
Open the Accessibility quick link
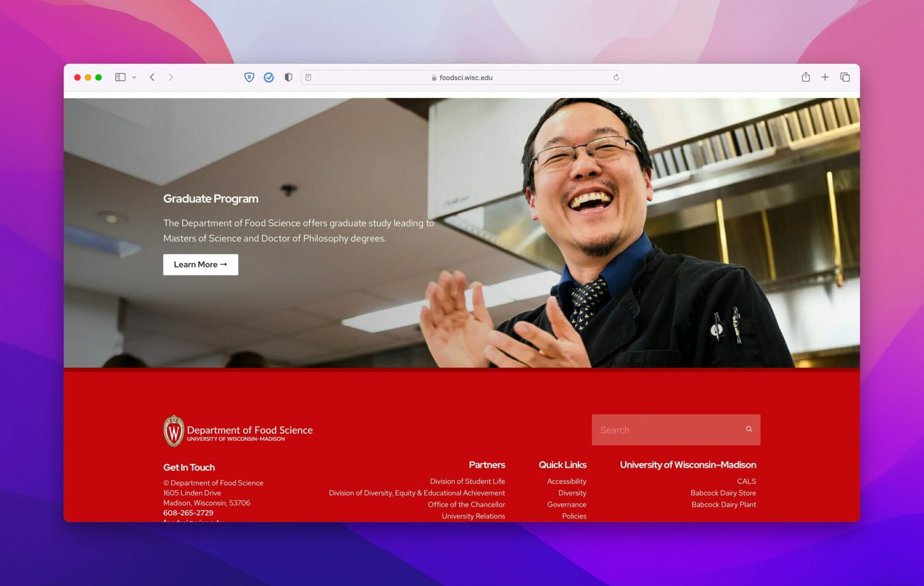tap(567, 481)
